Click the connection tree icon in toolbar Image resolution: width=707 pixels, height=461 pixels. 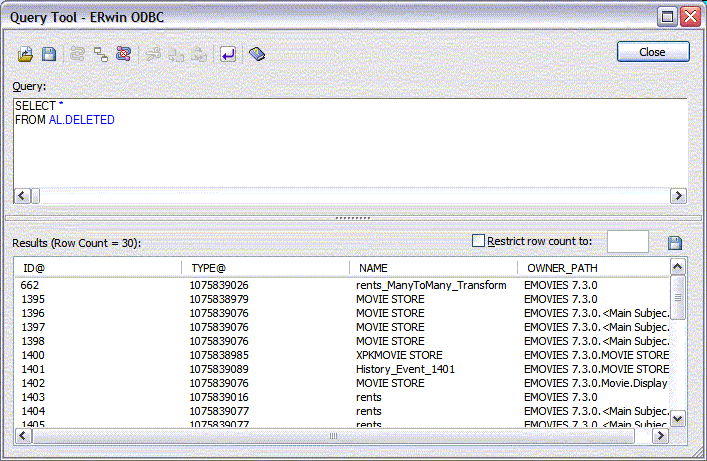tap(101, 54)
